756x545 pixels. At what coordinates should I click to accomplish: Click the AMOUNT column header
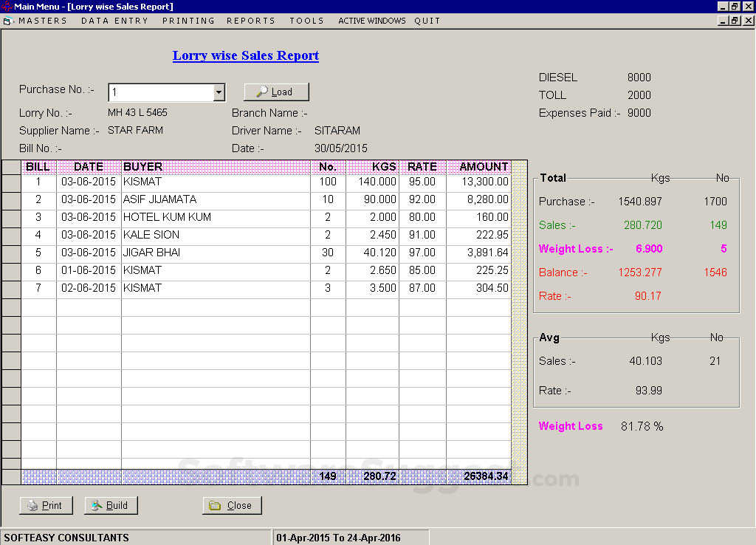click(483, 167)
